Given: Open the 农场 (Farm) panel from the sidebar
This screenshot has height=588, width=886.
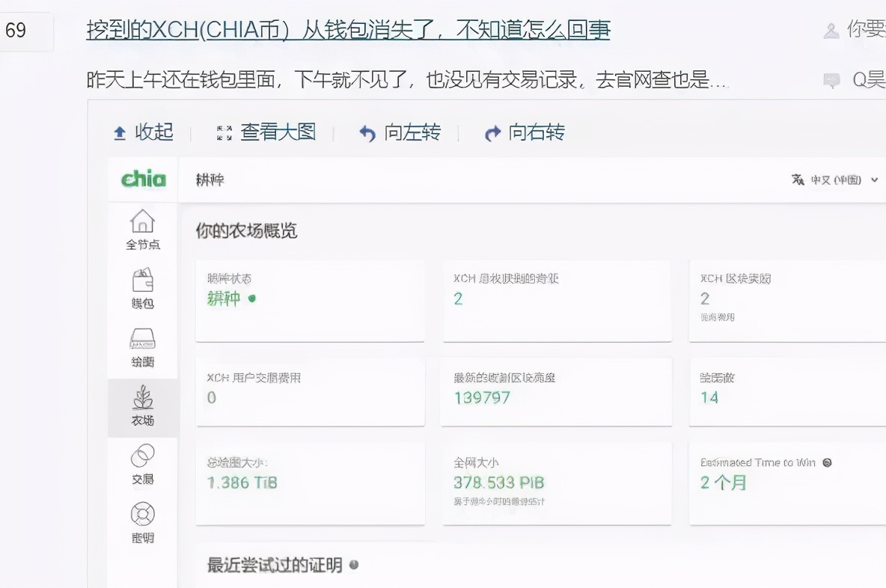Looking at the screenshot, I should tap(142, 406).
